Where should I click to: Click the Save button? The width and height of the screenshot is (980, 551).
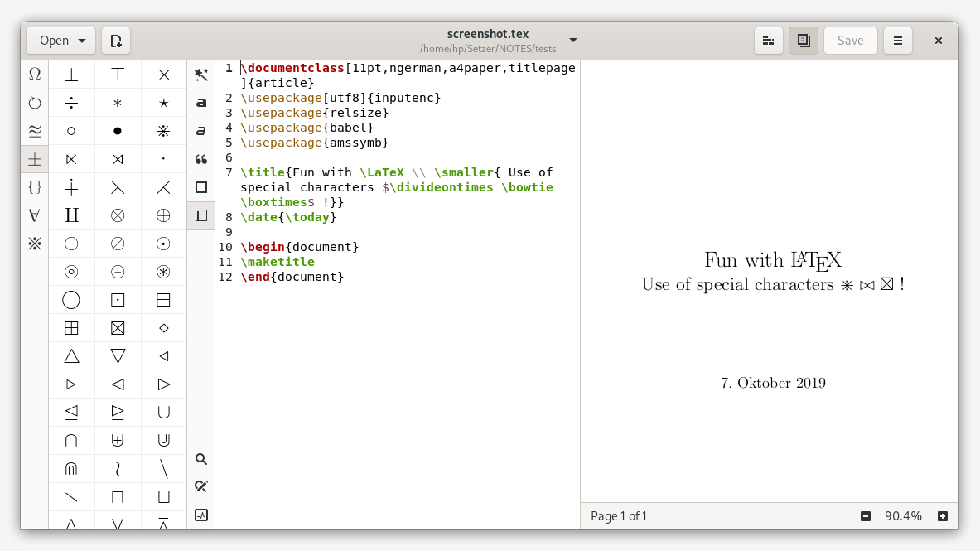pyautogui.click(x=850, y=41)
